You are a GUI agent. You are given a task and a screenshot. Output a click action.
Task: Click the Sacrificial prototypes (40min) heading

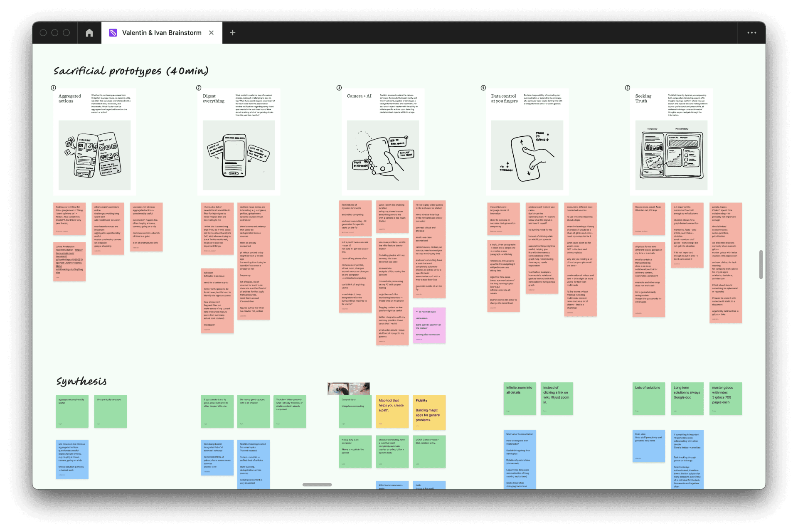(x=131, y=71)
